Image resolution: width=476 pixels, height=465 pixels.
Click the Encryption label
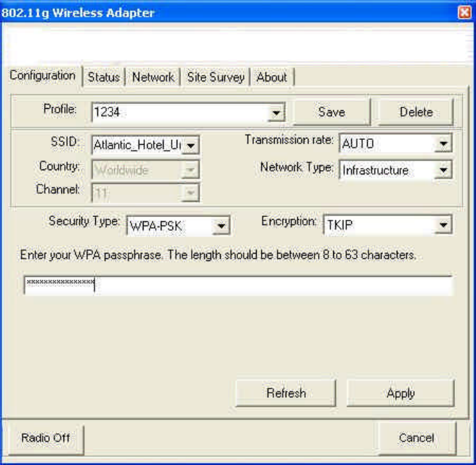tap(288, 221)
